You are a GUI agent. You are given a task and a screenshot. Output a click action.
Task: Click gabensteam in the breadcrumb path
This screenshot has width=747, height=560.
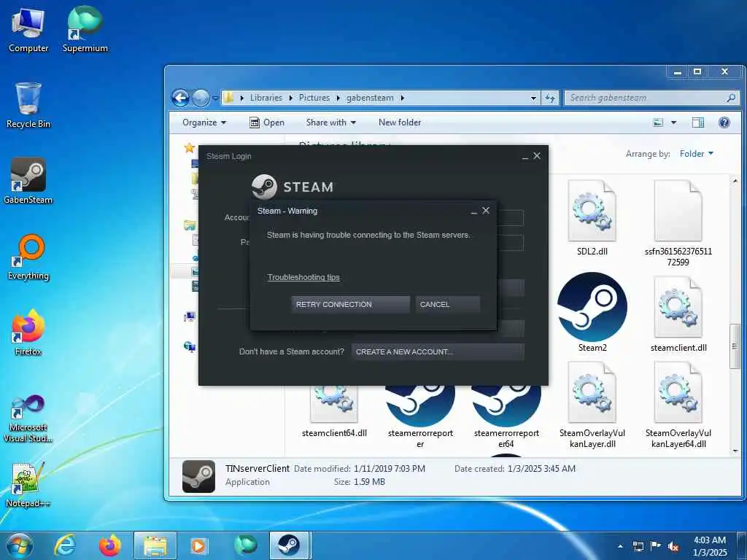click(370, 98)
